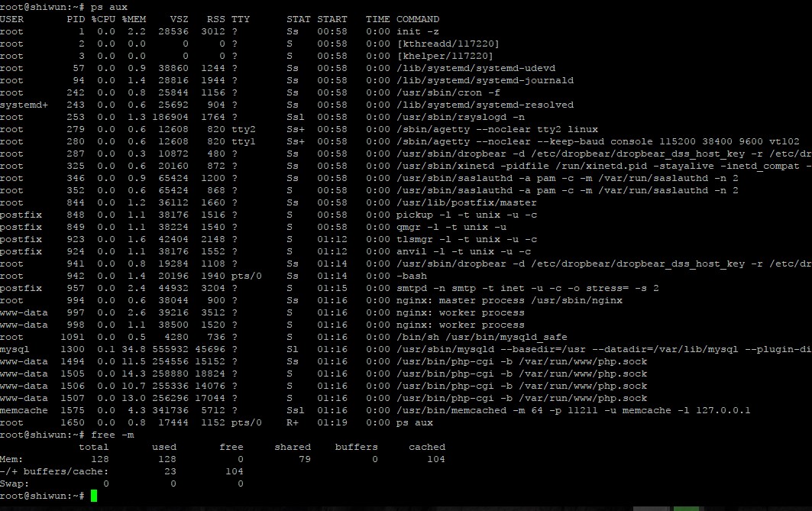Viewport: 812px width, 511px height.
Task: Click the shared memory value 79
Action: [305, 459]
